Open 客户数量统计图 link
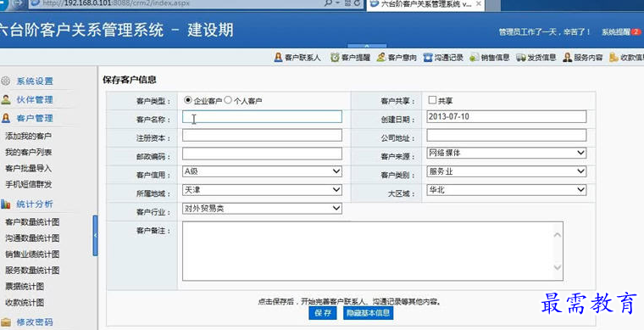This screenshot has width=644, height=330. [32, 222]
